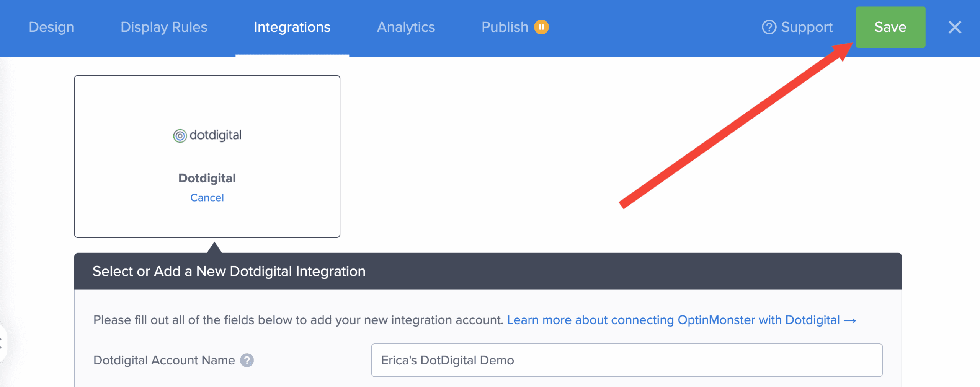Click the dotdigital logo in the integration card
The image size is (980, 387).
[207, 135]
